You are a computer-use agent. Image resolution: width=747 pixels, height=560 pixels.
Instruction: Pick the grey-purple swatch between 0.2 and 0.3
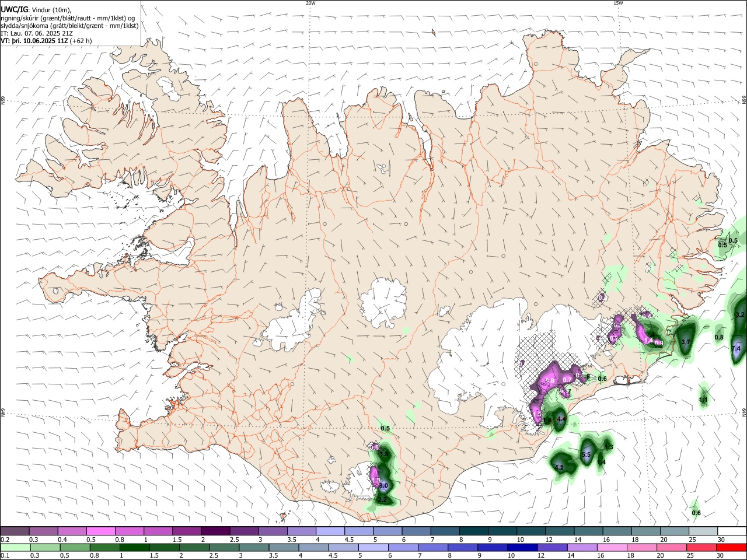click(x=15, y=531)
